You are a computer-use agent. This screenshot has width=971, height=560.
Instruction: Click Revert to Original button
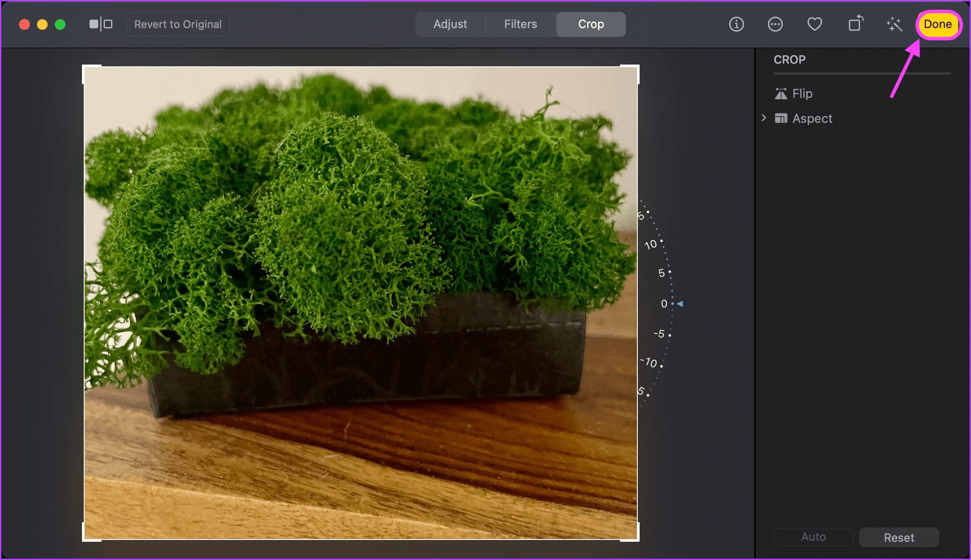178,24
